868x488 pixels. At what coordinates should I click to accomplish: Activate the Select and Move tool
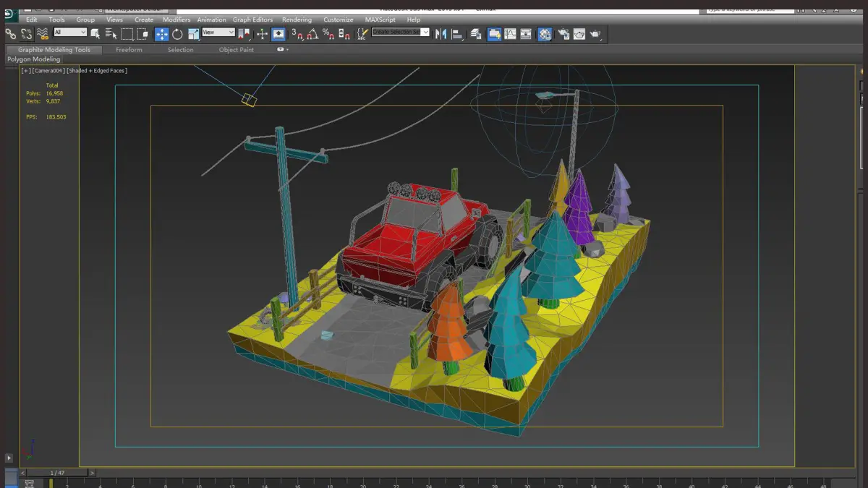(161, 34)
